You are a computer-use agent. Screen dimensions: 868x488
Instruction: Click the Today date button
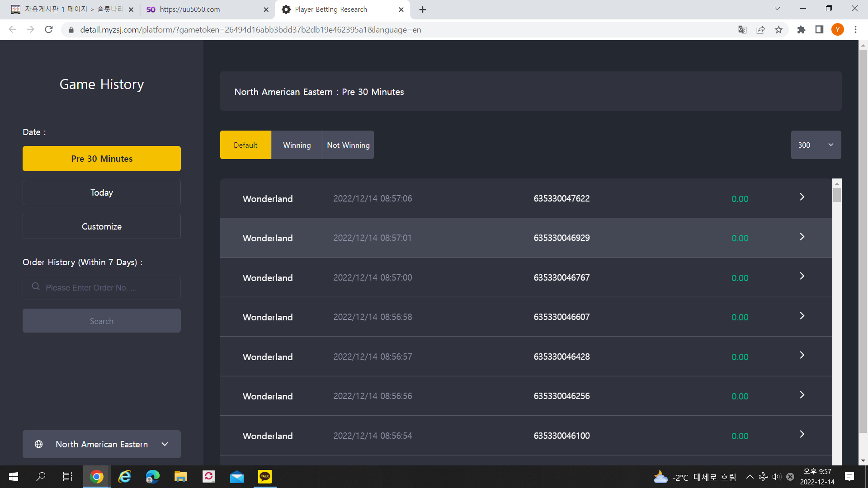[x=102, y=192]
